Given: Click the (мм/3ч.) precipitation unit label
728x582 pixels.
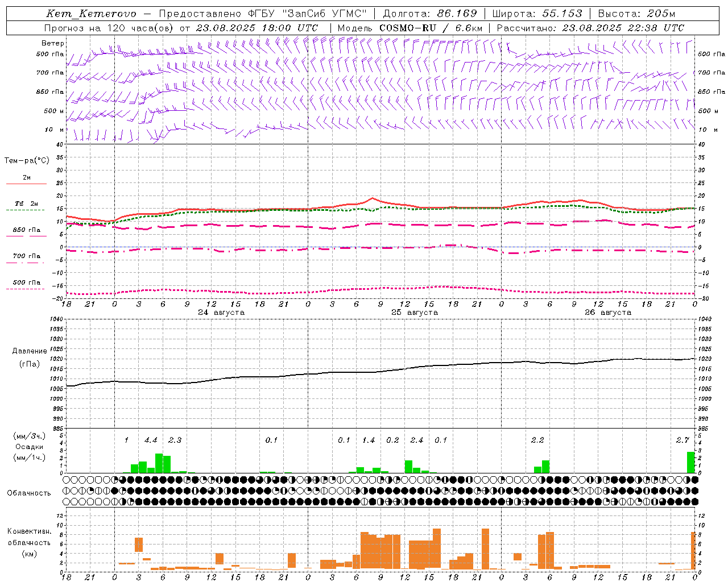Looking at the screenshot, I should click(x=30, y=436).
